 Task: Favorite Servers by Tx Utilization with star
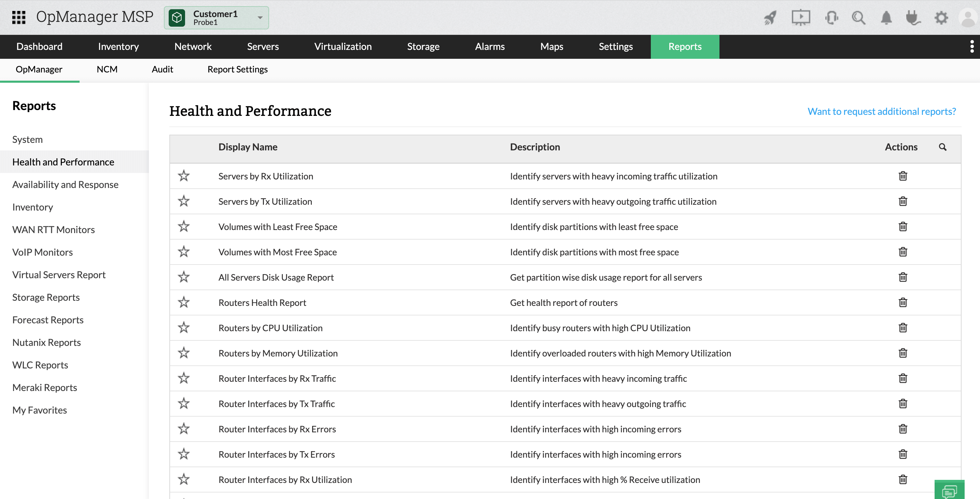pos(184,201)
